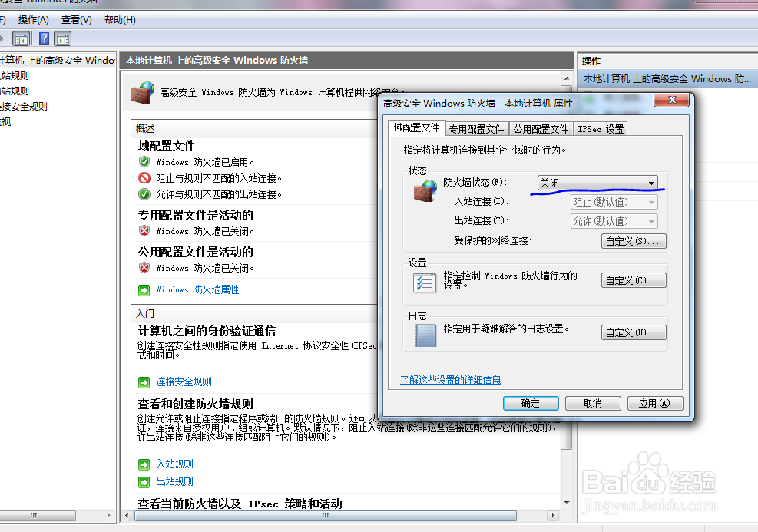Open 了解这些设置的详细信息 link
Viewport: 758px width, 532px height.
[451, 380]
